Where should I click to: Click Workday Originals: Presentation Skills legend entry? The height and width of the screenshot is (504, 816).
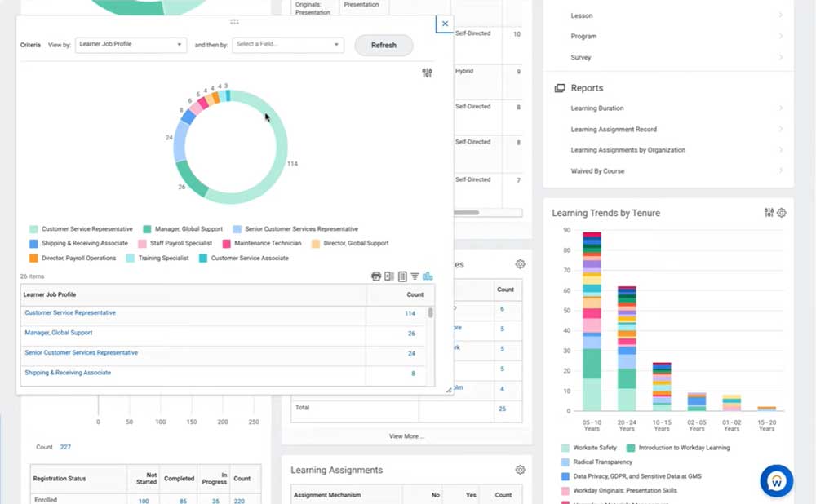click(619, 490)
